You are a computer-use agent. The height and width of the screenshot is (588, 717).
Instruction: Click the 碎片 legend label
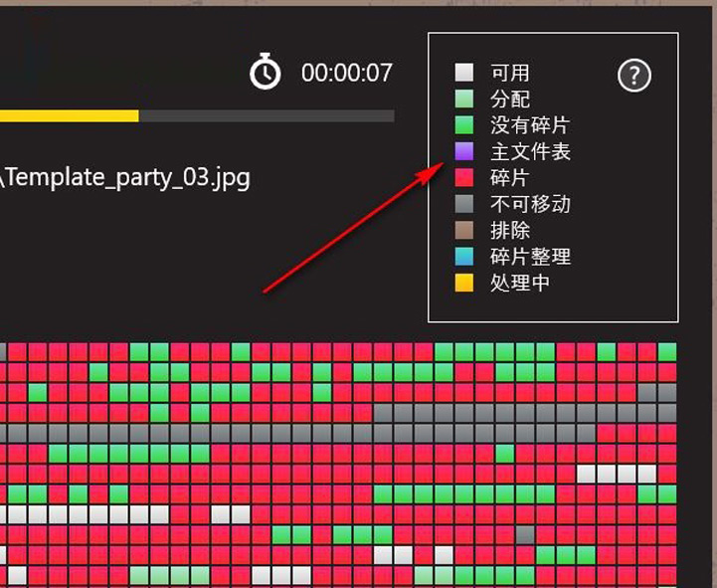click(x=510, y=177)
